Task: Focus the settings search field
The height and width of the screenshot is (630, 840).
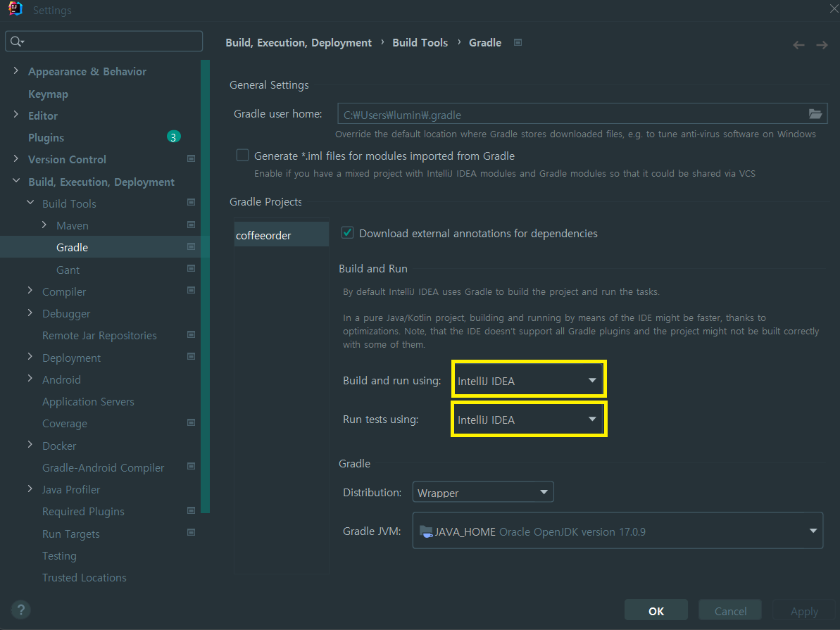Action: pyautogui.click(x=104, y=42)
